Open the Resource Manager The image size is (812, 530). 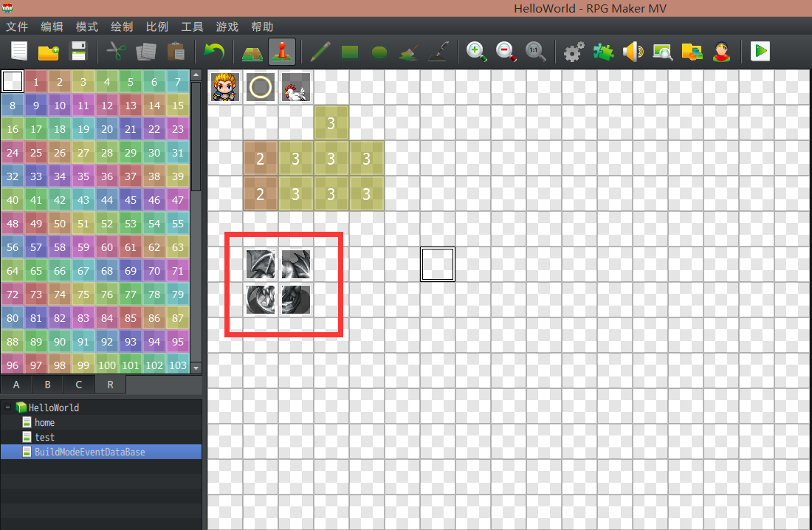(692, 51)
